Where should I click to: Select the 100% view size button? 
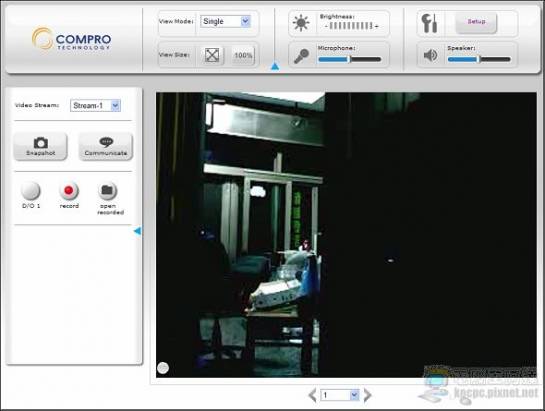click(243, 55)
